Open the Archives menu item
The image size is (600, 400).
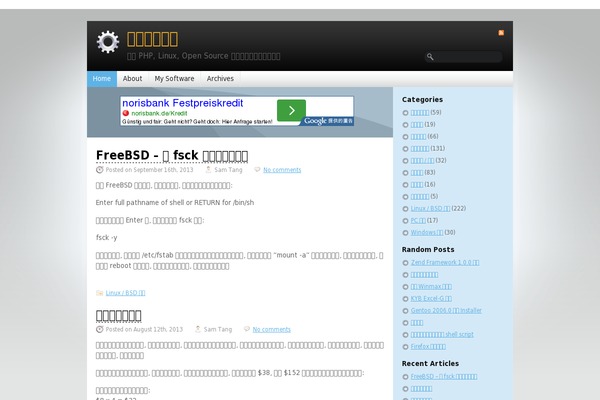click(x=220, y=78)
